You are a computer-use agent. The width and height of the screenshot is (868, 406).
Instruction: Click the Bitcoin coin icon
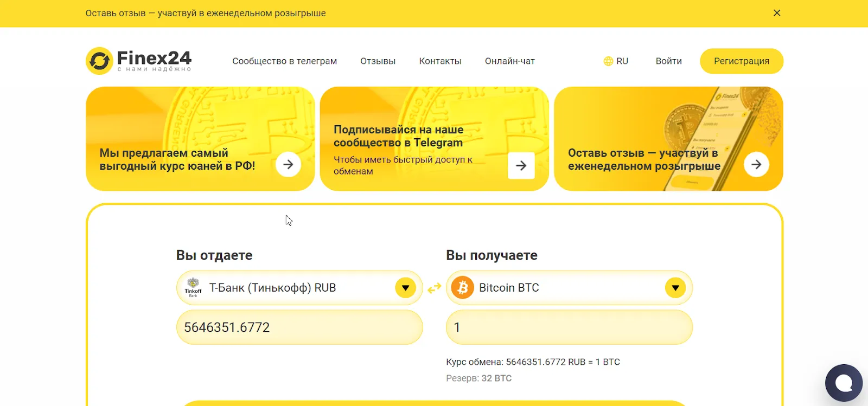[x=463, y=288]
